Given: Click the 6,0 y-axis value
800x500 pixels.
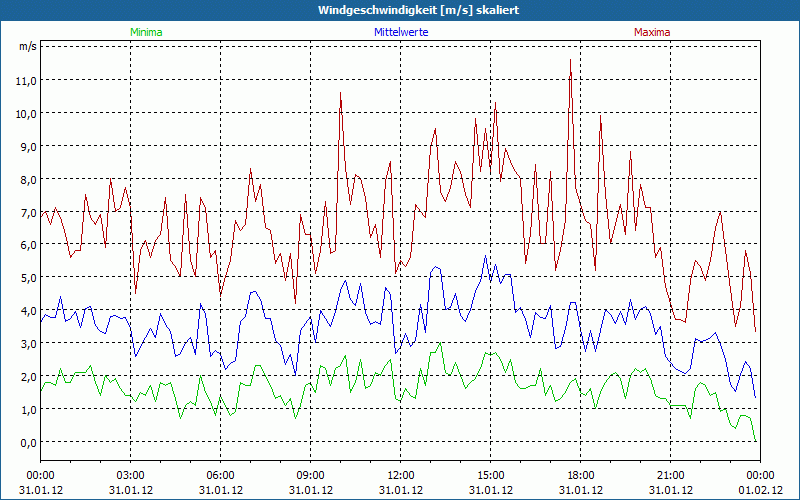Looking at the screenshot, I should (28, 245).
